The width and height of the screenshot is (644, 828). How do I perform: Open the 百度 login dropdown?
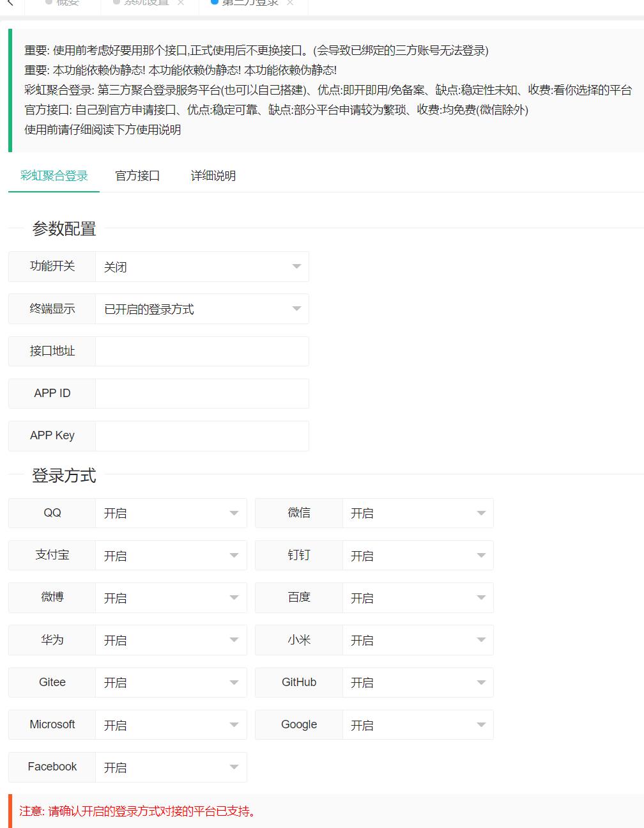coord(417,597)
